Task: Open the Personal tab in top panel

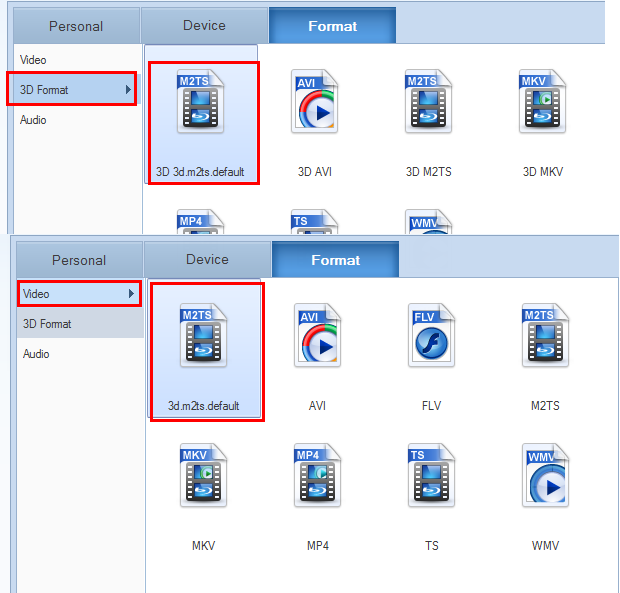Action: coord(76,26)
